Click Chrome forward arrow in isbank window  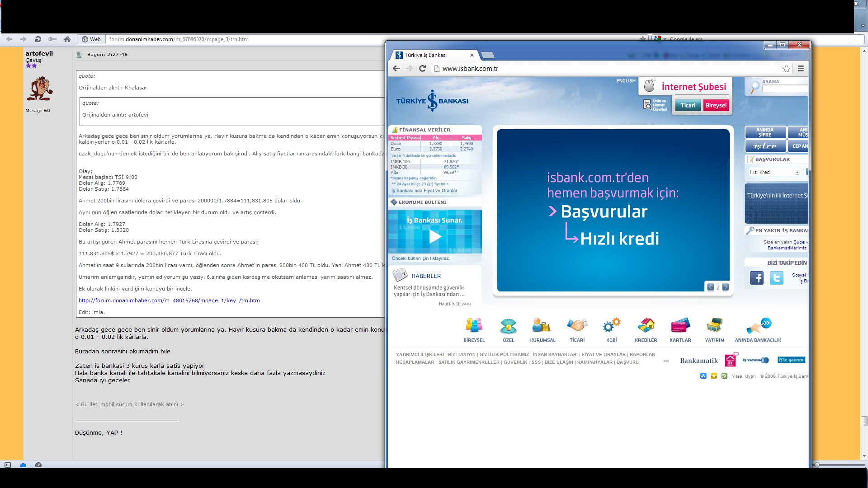click(x=409, y=69)
